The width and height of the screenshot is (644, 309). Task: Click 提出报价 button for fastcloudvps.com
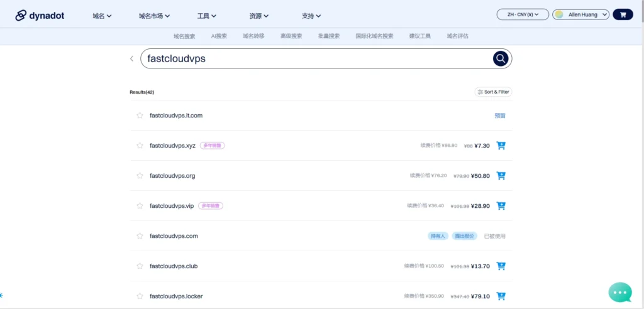tap(465, 236)
